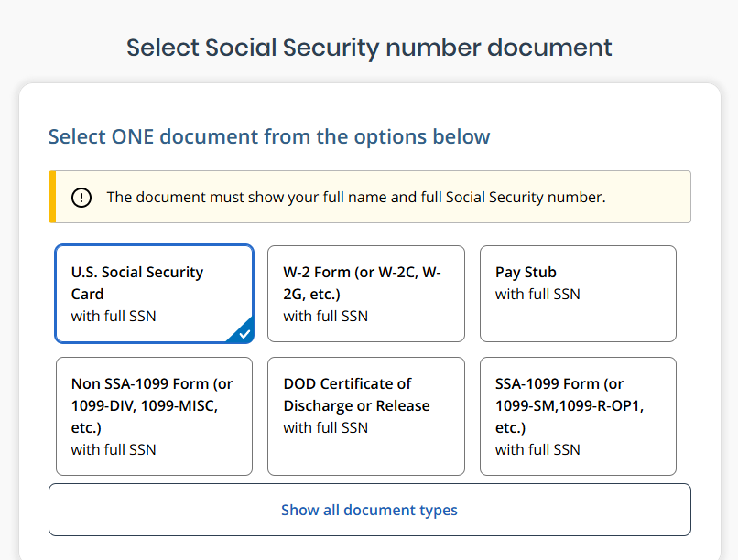Pick the Non SSA-1099 Form option
This screenshot has width=738, height=560.
[155, 416]
